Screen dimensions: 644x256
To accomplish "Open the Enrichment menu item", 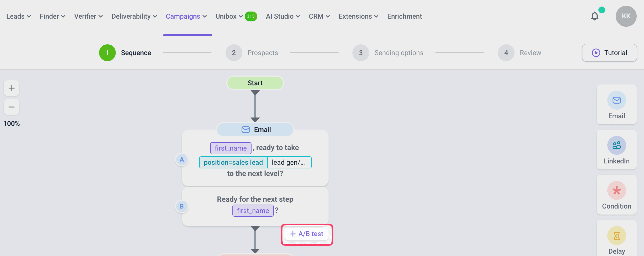I will pyautogui.click(x=405, y=16).
